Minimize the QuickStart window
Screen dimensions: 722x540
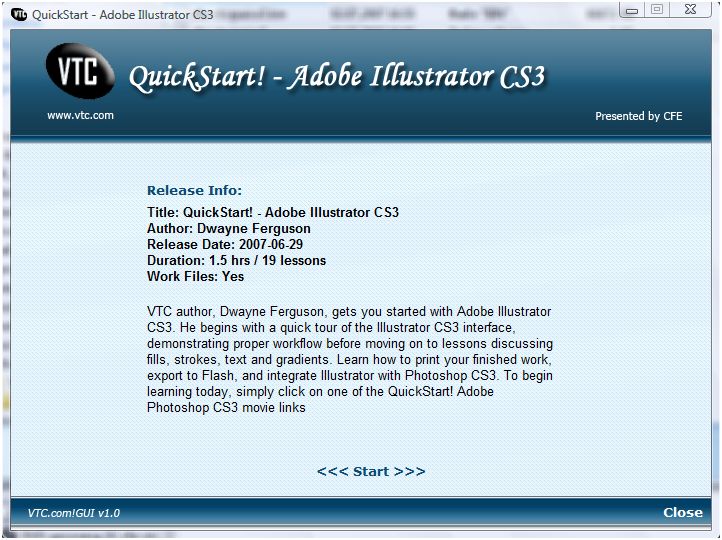632,10
